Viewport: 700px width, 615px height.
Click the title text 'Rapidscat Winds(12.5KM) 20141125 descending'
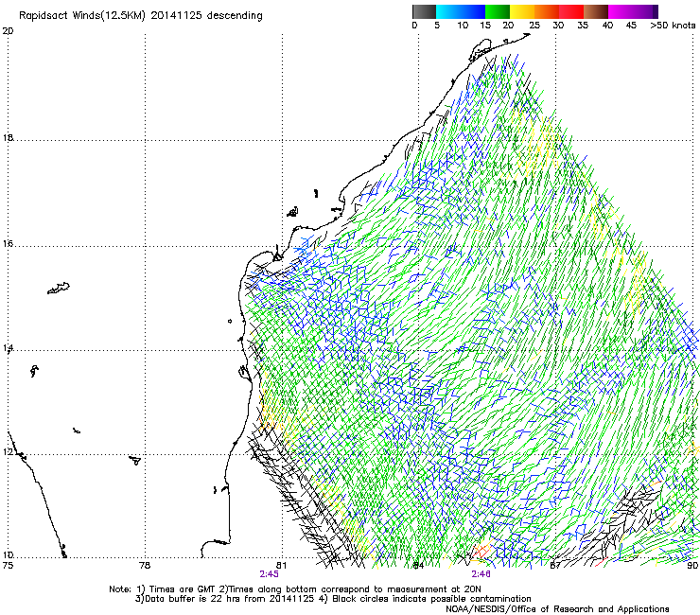(x=141, y=16)
